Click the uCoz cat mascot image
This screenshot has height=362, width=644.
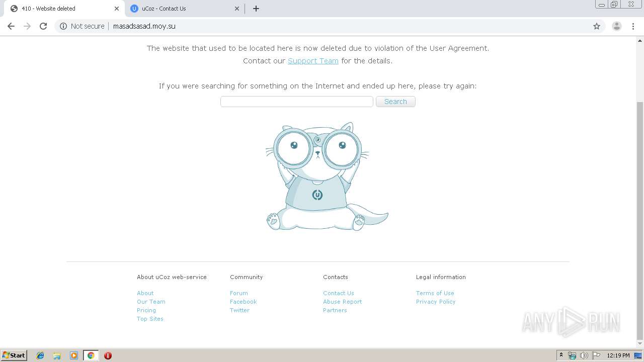327,176
